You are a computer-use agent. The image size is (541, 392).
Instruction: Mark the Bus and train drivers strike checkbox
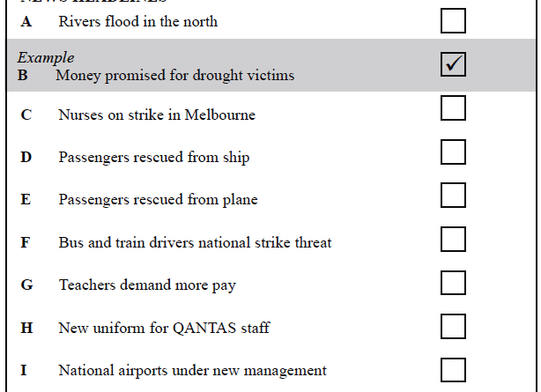(x=453, y=239)
